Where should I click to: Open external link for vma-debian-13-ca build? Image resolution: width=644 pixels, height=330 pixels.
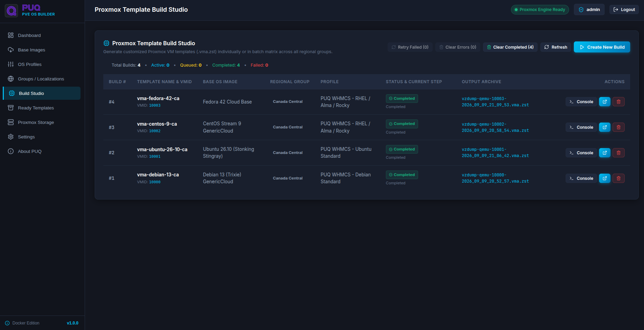click(x=605, y=178)
